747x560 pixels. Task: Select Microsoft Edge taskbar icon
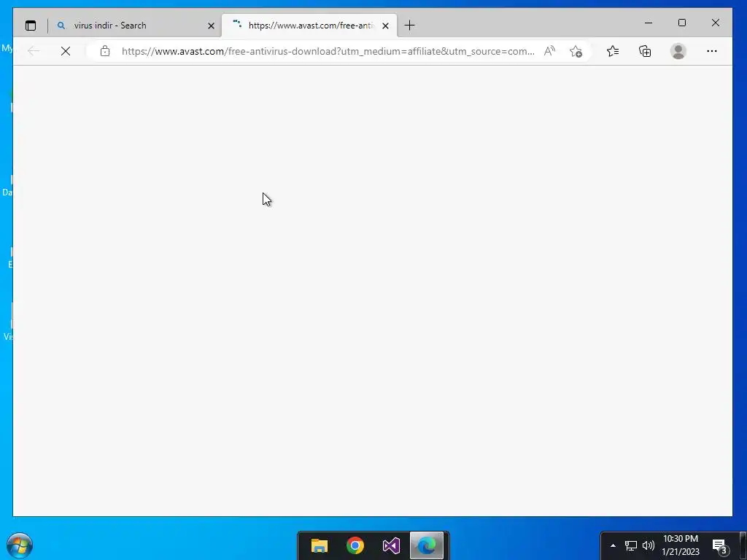pyautogui.click(x=427, y=545)
